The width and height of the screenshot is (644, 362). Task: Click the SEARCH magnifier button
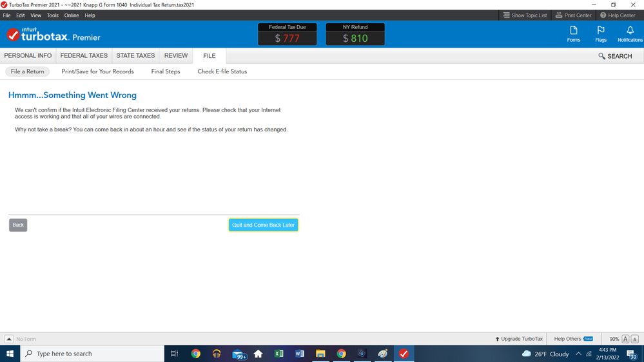(x=615, y=56)
